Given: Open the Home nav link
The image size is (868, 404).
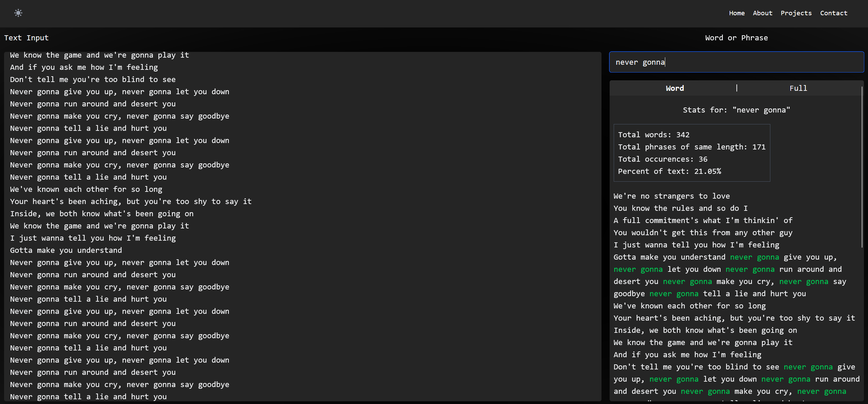Looking at the screenshot, I should click(737, 13).
